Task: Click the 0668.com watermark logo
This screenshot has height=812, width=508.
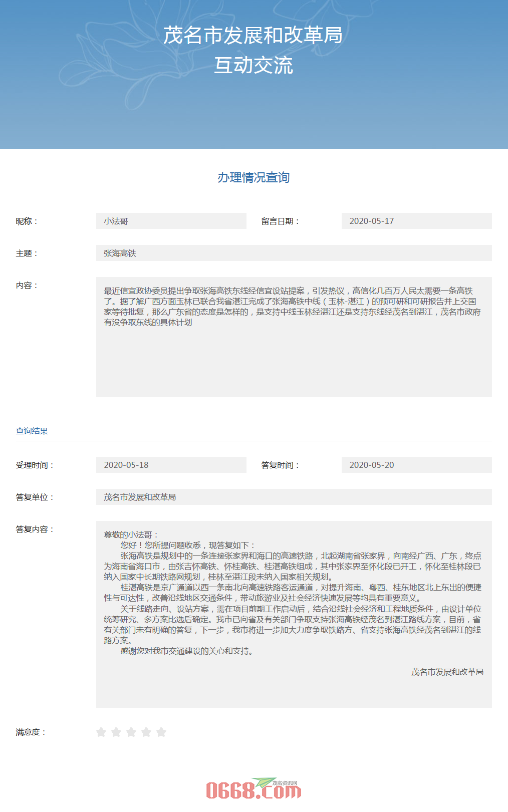Action: pos(253,789)
